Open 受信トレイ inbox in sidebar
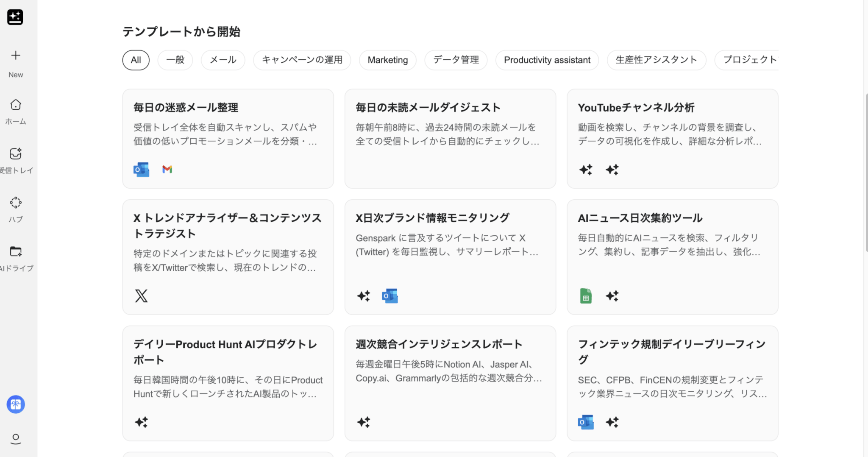Image resolution: width=868 pixels, height=457 pixels. click(16, 154)
